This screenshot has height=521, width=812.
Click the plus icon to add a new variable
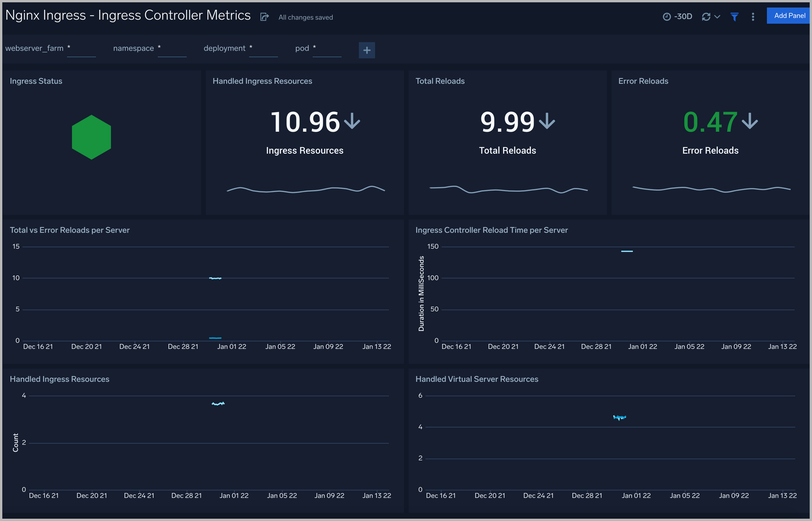coord(367,50)
